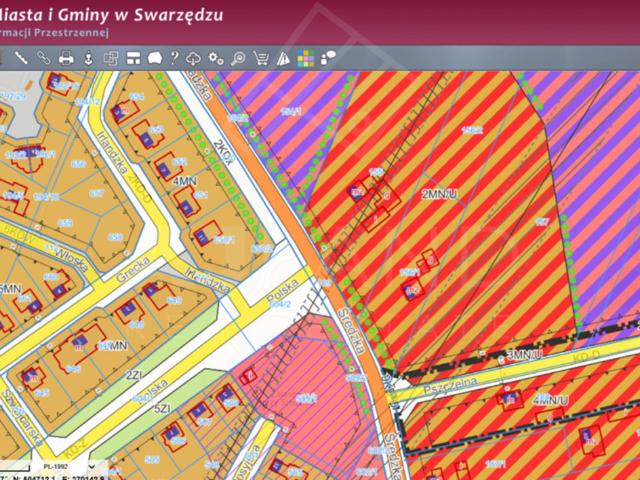Open the shopping cart icon
Screen dimensions: 640x480
261,57
